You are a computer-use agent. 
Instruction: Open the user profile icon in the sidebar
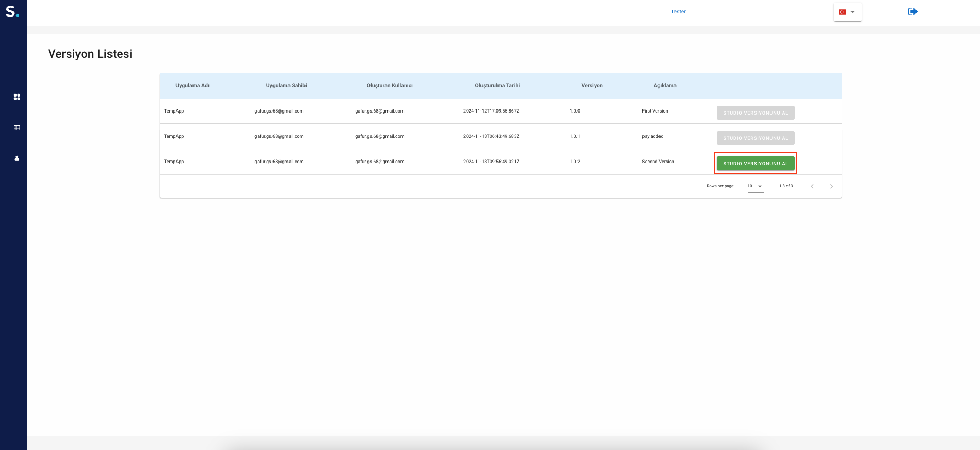tap(17, 158)
